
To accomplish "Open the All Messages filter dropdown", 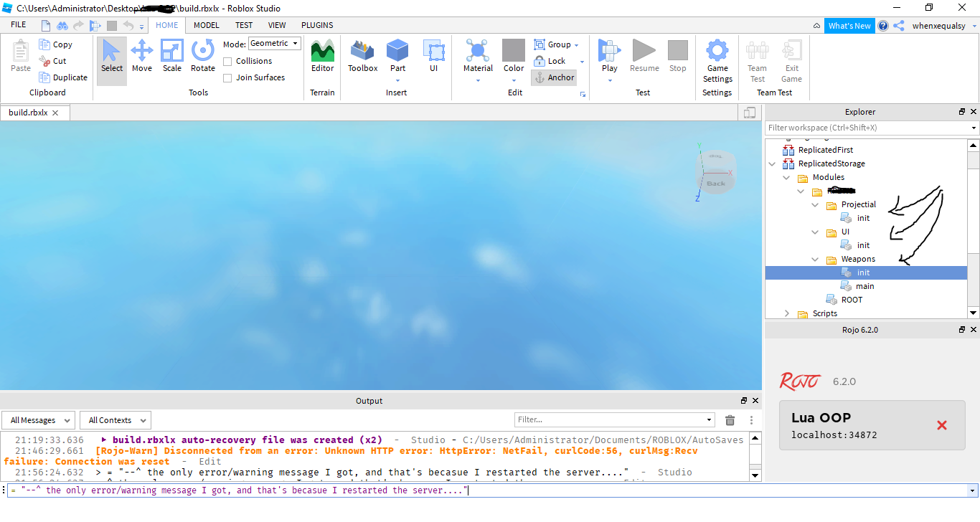I will tap(38, 420).
